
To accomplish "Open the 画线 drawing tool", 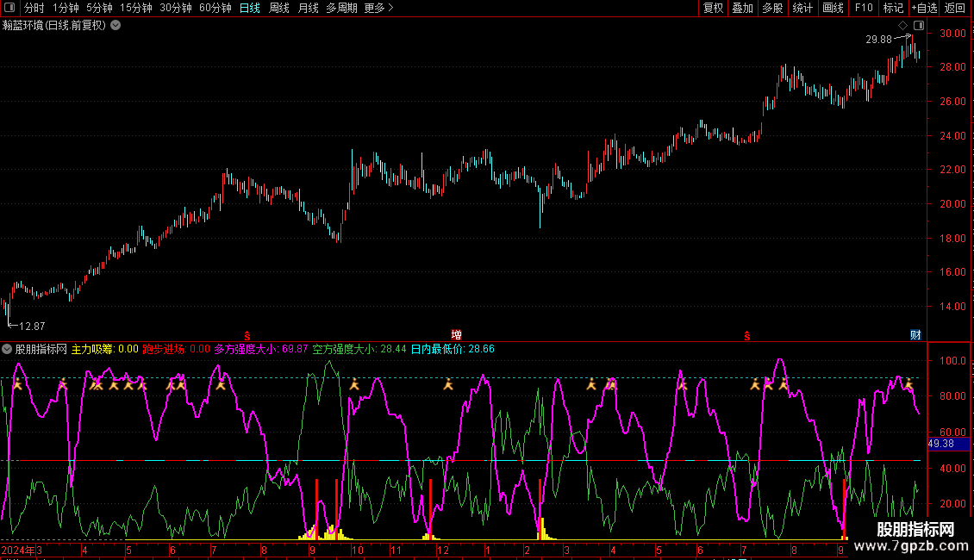I will [x=834, y=9].
